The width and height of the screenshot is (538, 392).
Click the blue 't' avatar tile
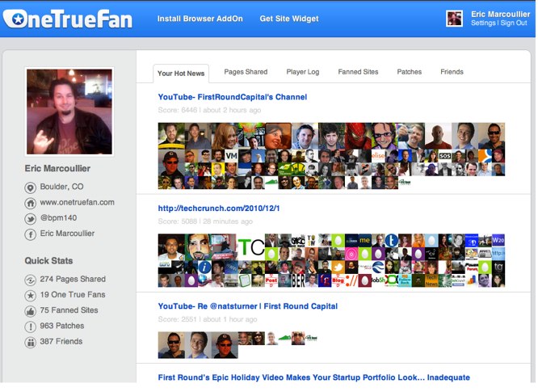pyautogui.click(x=392, y=241)
